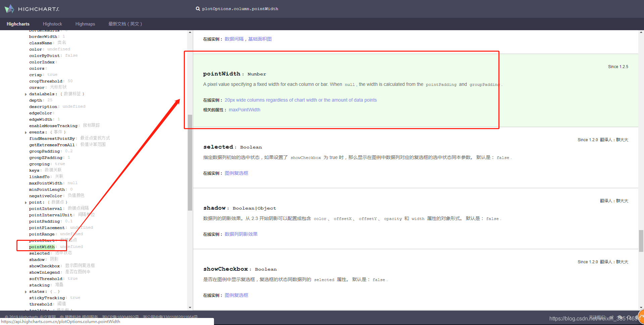
Task: Select maxPointWidth in the options tree
Action: [46, 183]
